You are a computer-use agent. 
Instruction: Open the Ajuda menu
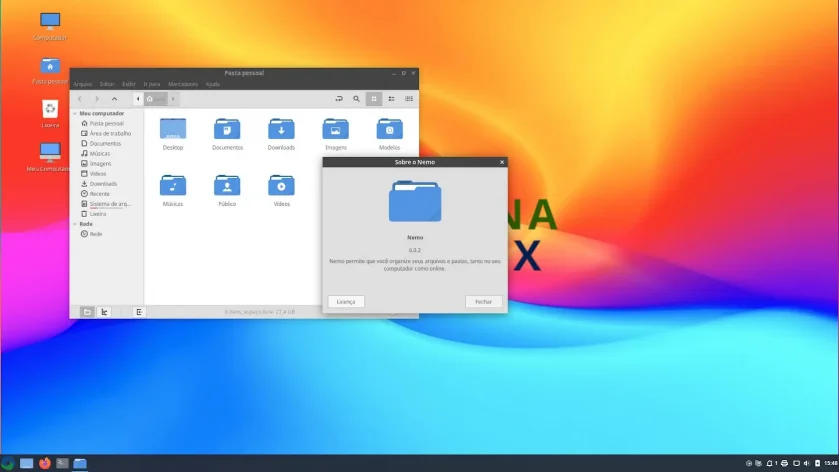click(x=213, y=84)
